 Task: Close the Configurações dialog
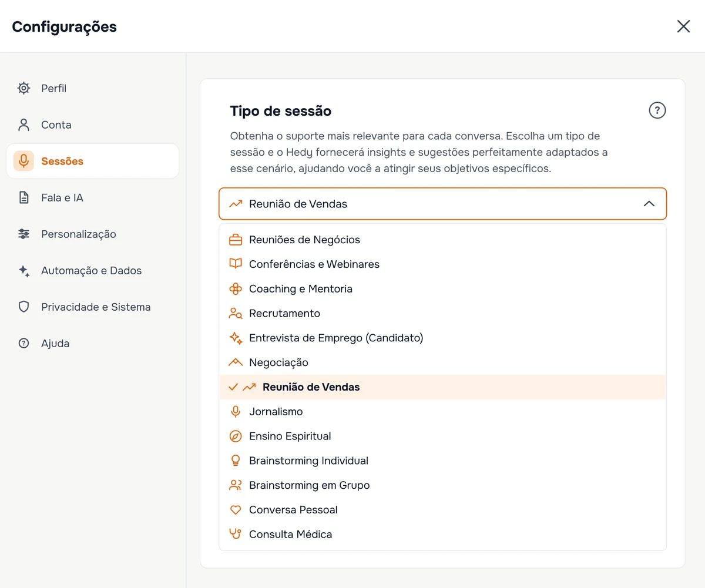point(683,26)
